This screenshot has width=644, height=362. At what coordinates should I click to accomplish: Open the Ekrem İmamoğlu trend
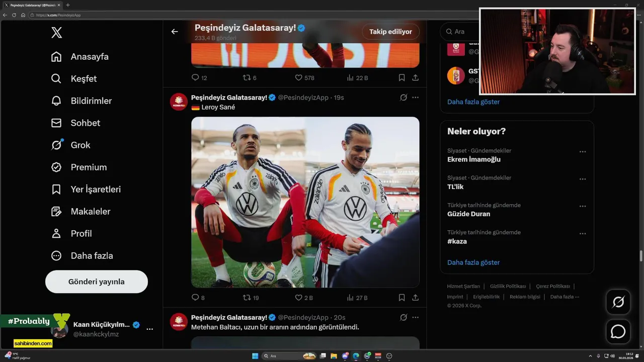click(x=474, y=159)
